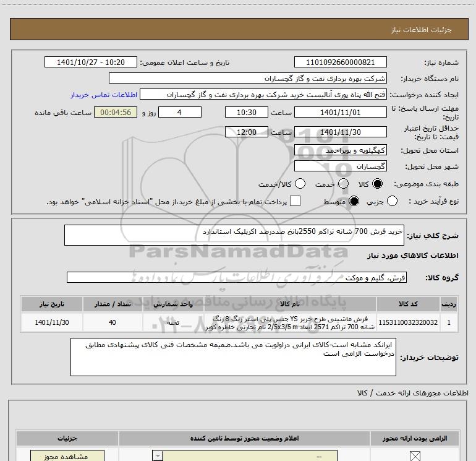Choose the جزیی purchase type radio
The height and width of the screenshot is (461, 476).
392,201
